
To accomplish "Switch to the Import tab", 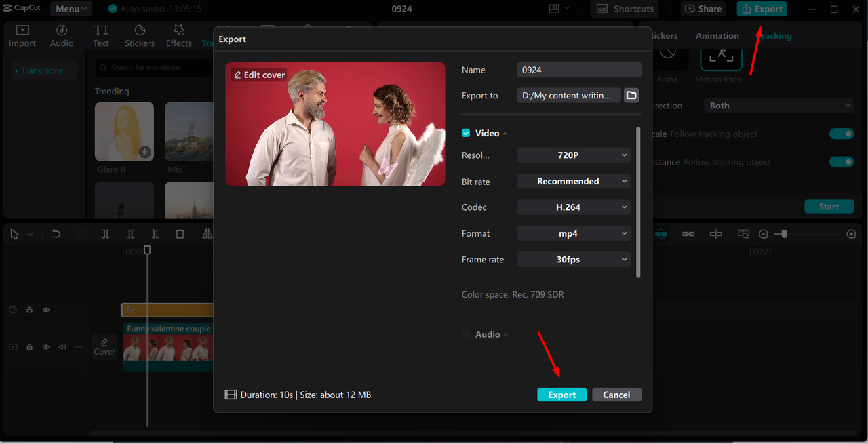I will coord(22,36).
